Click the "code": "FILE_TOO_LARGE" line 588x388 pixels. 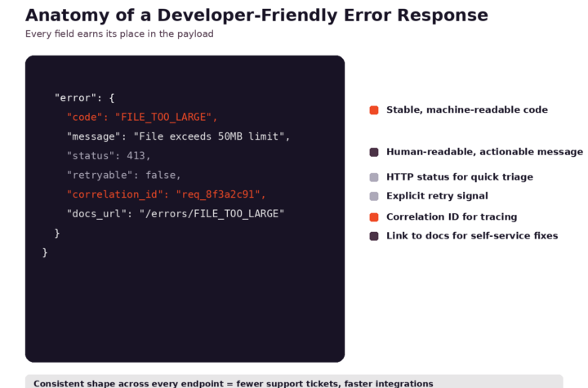coord(142,117)
